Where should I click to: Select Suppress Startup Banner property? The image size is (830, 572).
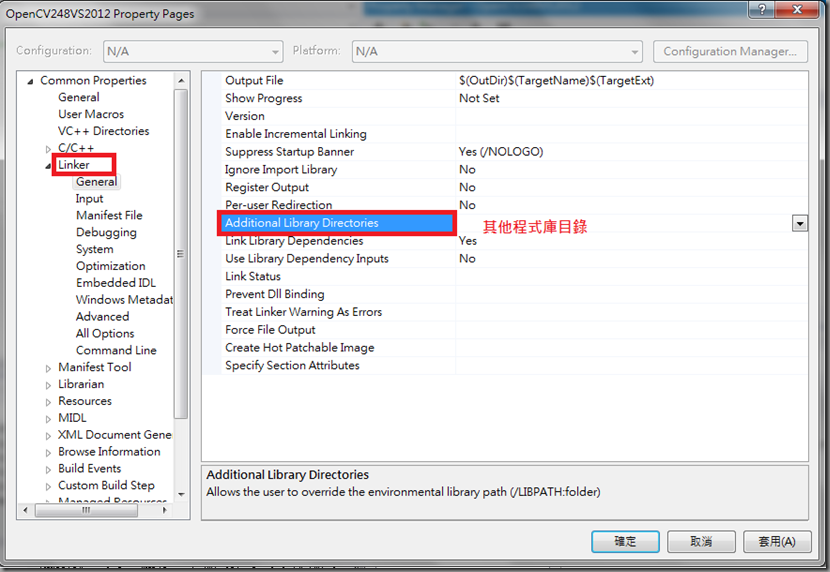(515, 152)
